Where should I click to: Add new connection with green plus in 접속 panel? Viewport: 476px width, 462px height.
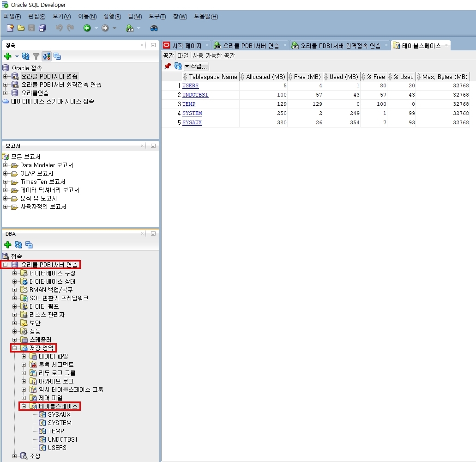(x=7, y=56)
